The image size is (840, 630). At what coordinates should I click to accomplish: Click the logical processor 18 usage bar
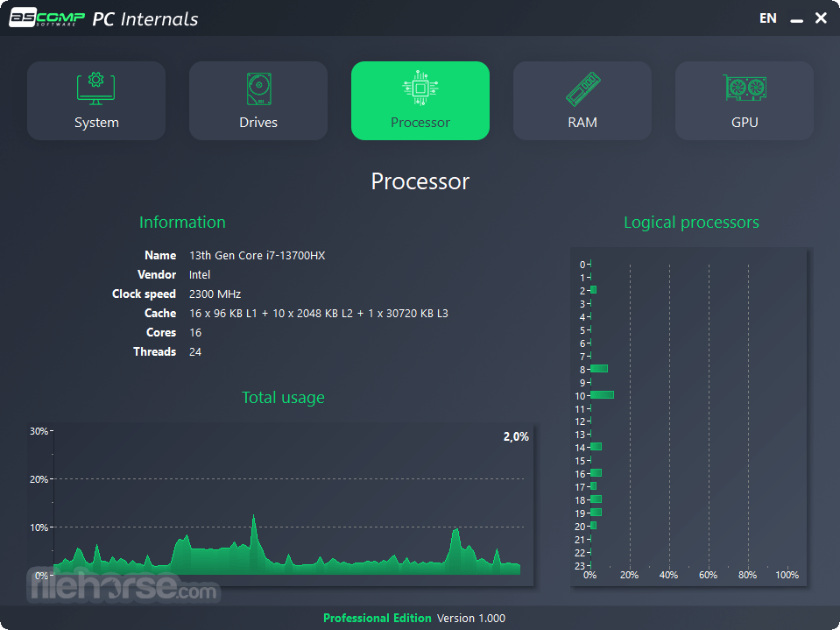click(596, 499)
